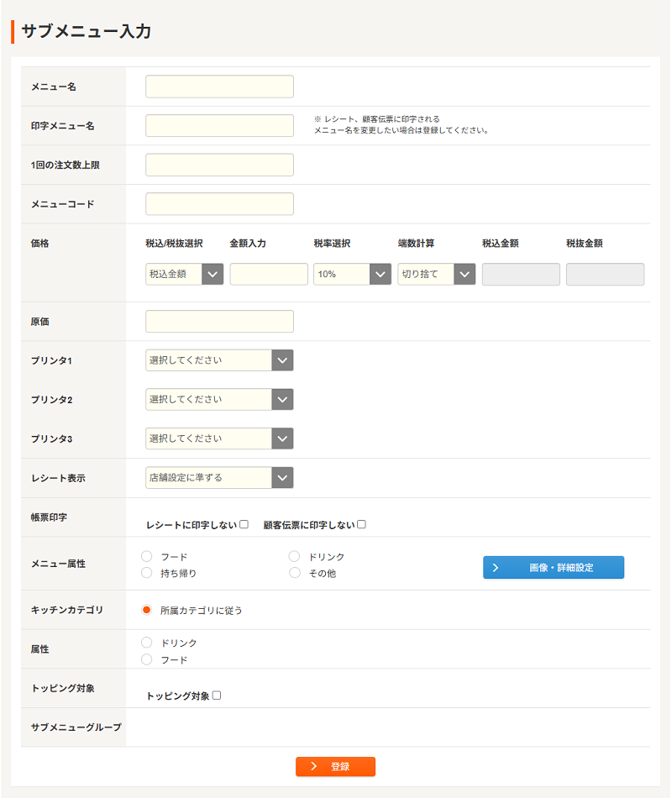672x798 pixels.
Task: Expand the プリンタ2 dropdown arrow
Action: [x=283, y=400]
